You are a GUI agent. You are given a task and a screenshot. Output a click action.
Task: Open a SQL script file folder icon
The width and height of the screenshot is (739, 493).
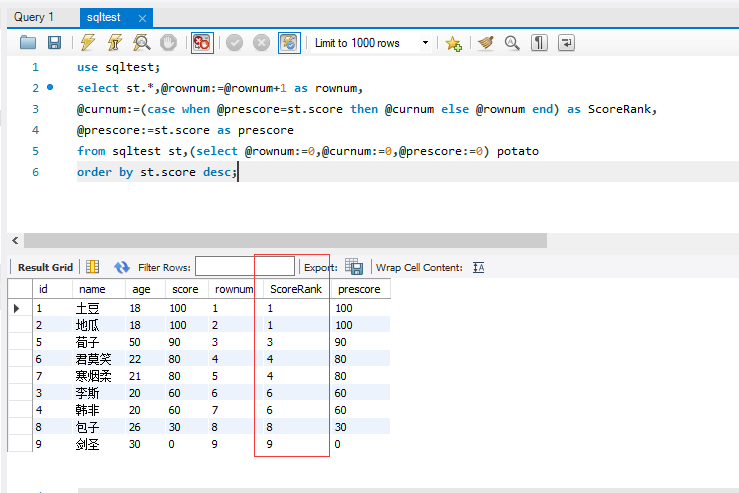coord(28,43)
